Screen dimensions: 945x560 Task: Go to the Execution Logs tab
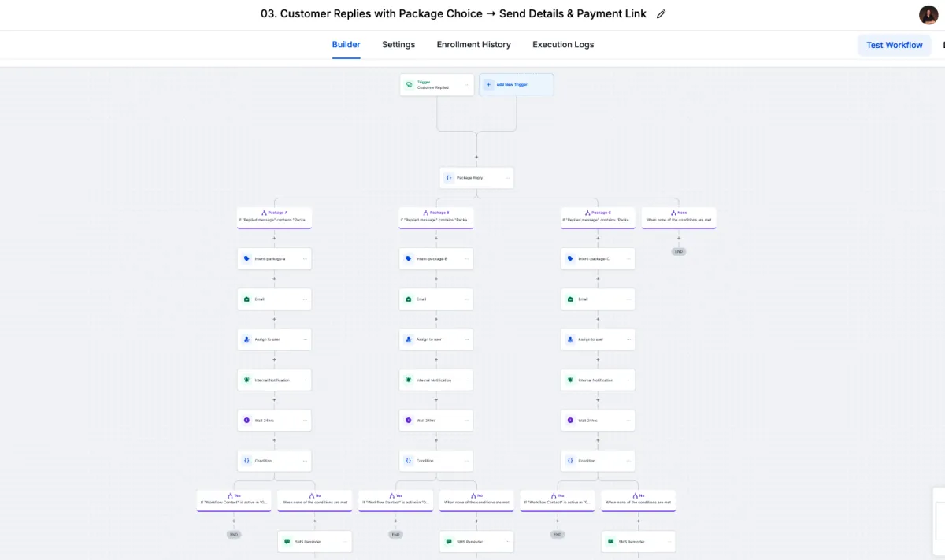pos(563,45)
